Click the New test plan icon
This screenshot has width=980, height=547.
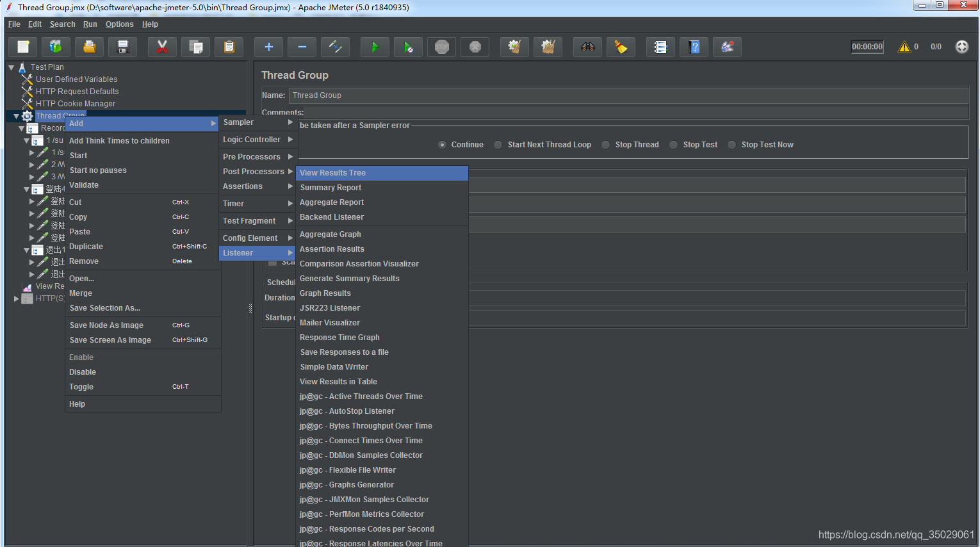23,47
